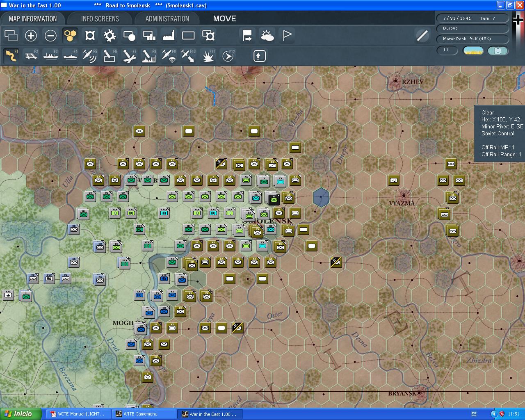Toggle the square bracket map overlay icon

pyautogui.click(x=90, y=36)
